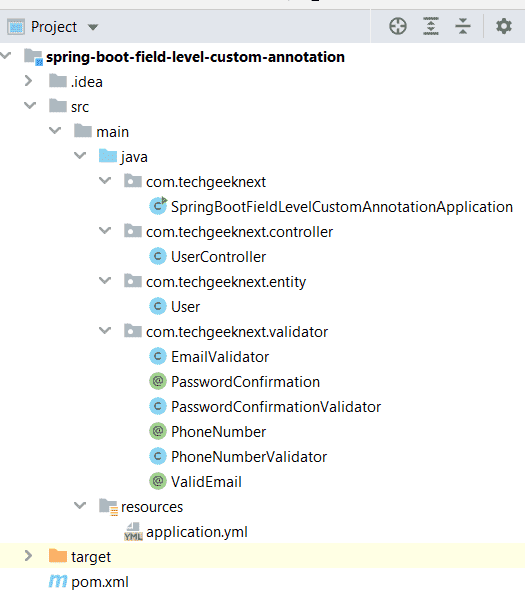Click the YML icon beside application.yml

coord(133,531)
